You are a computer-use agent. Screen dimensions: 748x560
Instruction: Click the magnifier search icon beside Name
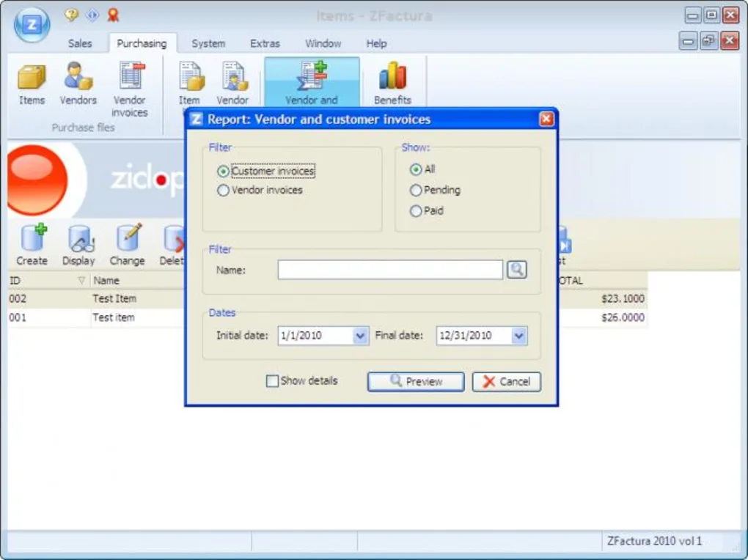coord(516,270)
